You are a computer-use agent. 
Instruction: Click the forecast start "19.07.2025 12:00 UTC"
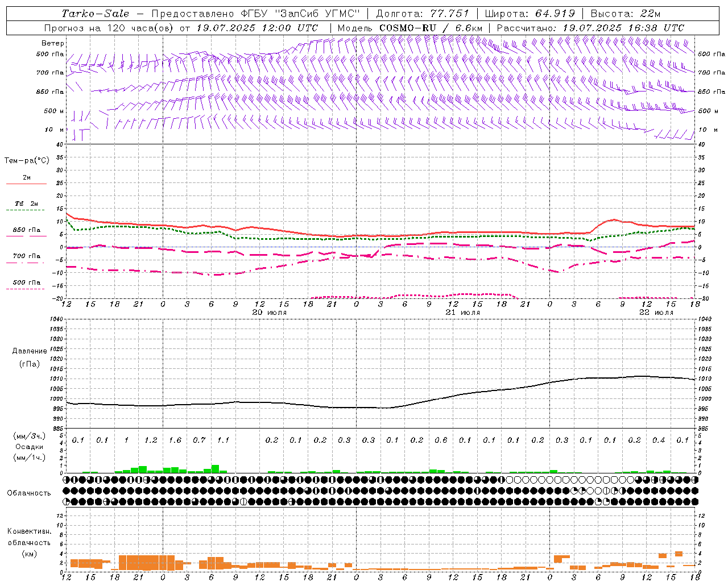(x=257, y=28)
